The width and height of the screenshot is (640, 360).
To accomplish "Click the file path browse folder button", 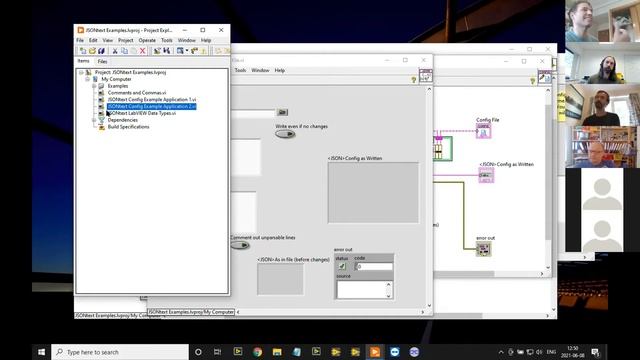I will coord(282,112).
